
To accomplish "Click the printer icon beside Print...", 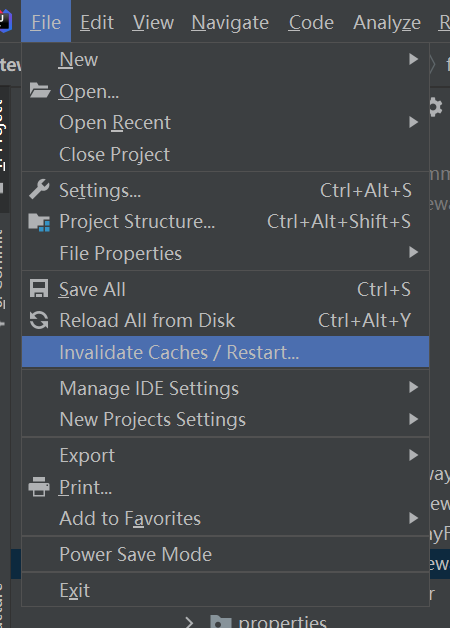I will (x=39, y=487).
